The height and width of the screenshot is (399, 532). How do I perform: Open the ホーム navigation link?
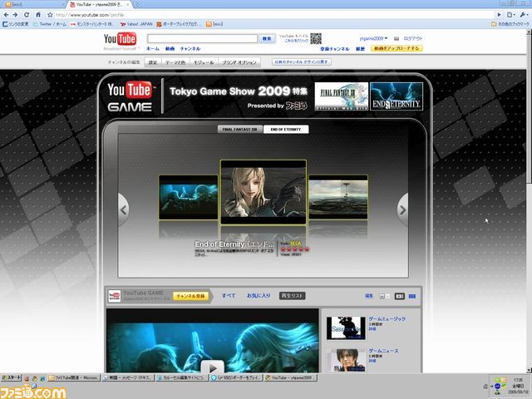(153, 49)
